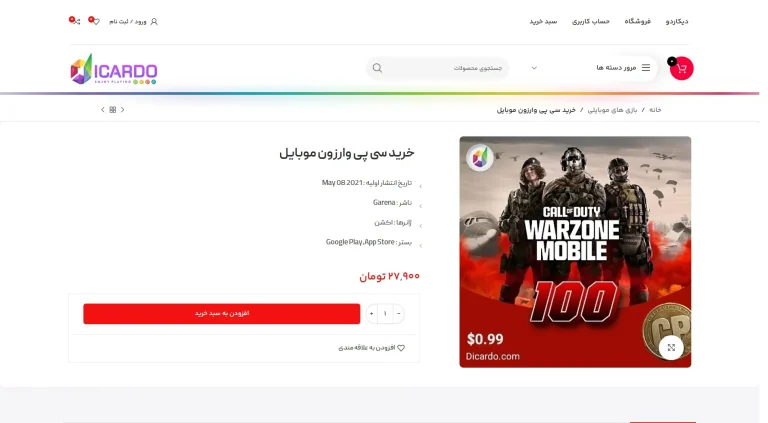This screenshot has width=768, height=423.
Task: Click the Dicardo logo
Action: (114, 69)
